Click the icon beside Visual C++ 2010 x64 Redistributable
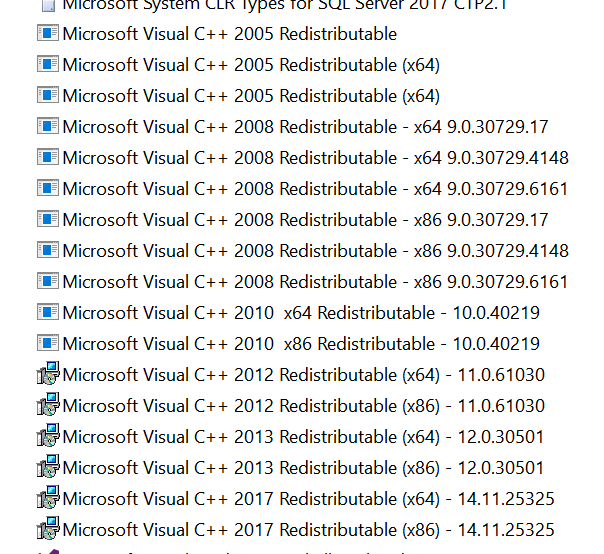604x554 pixels. (x=48, y=313)
